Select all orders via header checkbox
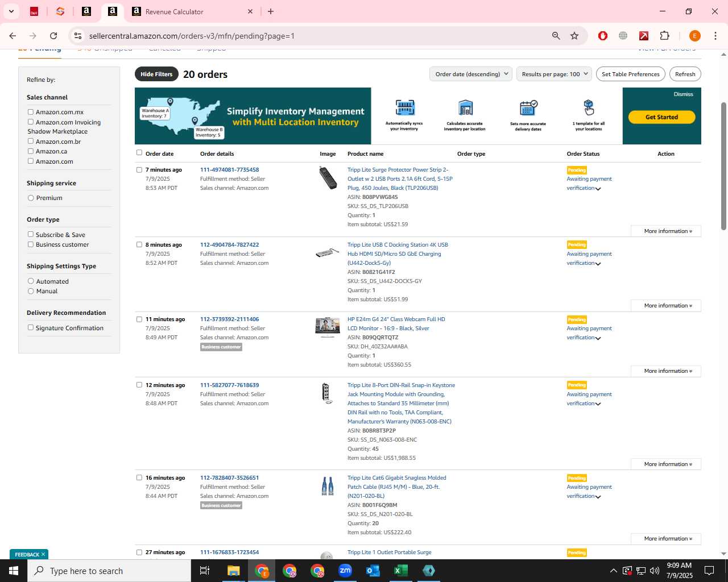Screen dimensions: 728x582 click(x=139, y=152)
